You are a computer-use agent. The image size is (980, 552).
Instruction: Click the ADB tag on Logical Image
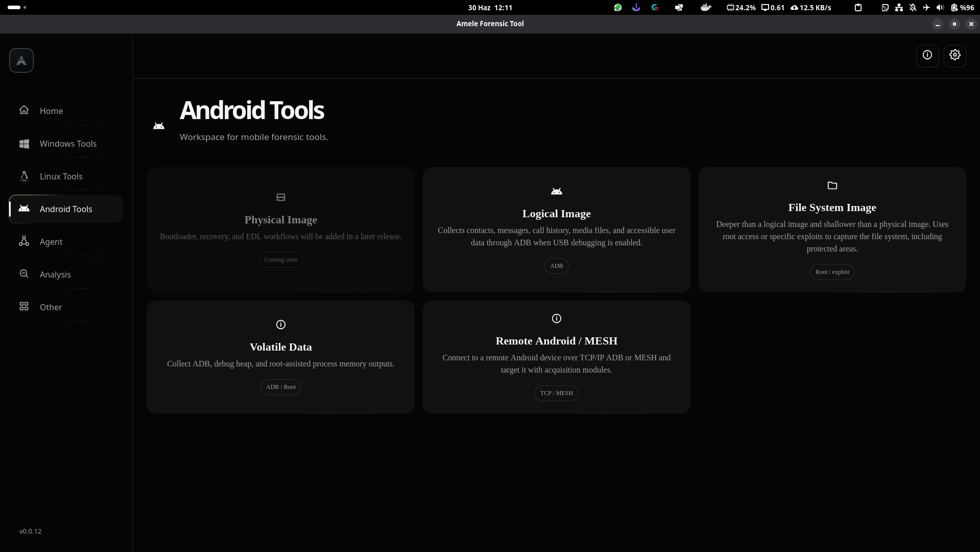point(557,266)
